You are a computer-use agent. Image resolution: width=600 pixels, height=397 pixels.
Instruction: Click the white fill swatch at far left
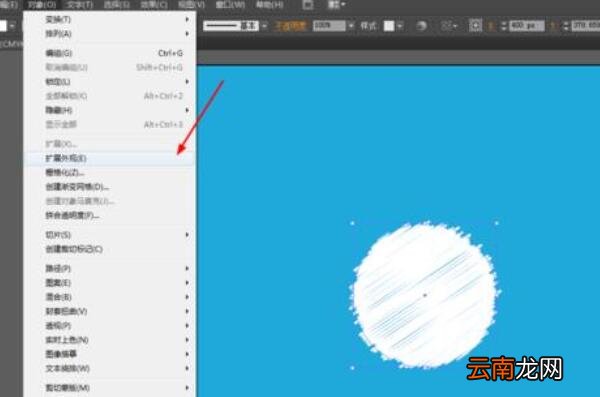pyautogui.click(x=3, y=26)
